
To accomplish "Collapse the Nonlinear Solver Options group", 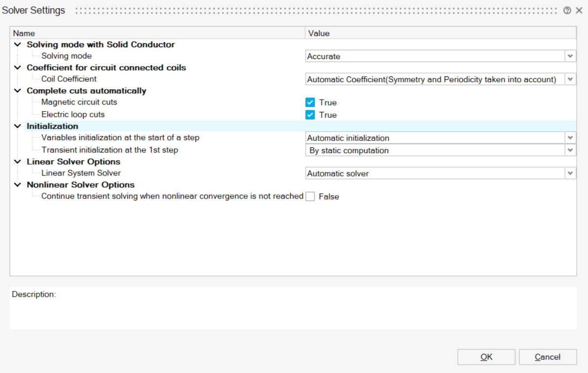I will click(17, 185).
